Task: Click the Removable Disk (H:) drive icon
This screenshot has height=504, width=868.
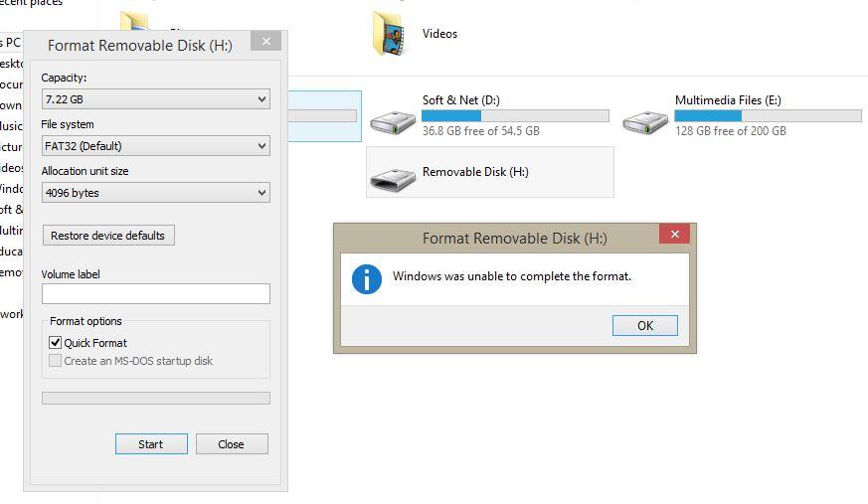Action: [394, 177]
